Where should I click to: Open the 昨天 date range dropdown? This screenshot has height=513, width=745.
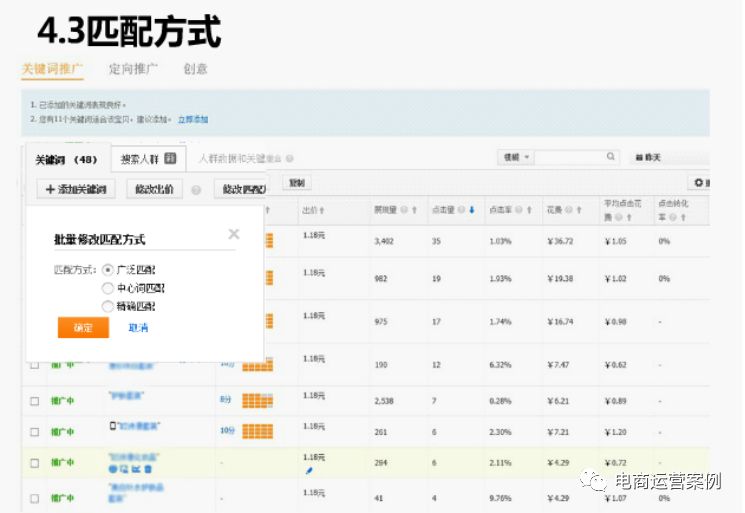(670, 157)
